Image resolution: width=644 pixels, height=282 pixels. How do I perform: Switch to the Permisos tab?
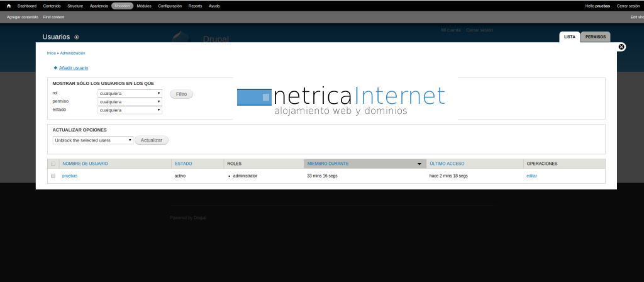coord(596,37)
